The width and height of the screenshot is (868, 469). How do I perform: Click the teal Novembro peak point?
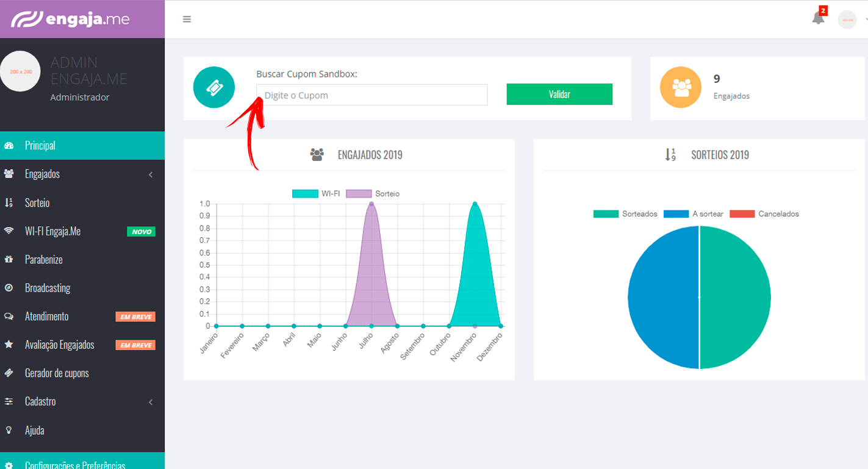coord(475,204)
